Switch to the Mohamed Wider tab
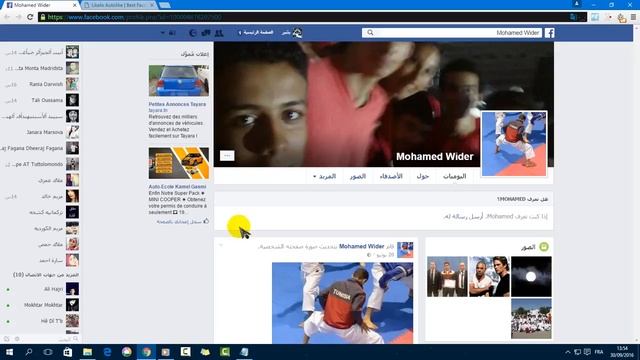This screenshot has width=640, height=360. pos(40,5)
